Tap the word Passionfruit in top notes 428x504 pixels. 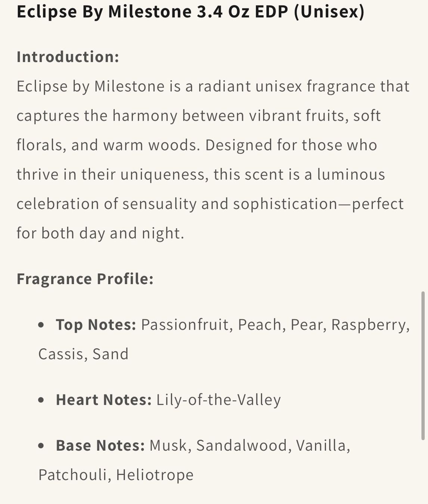185,325
